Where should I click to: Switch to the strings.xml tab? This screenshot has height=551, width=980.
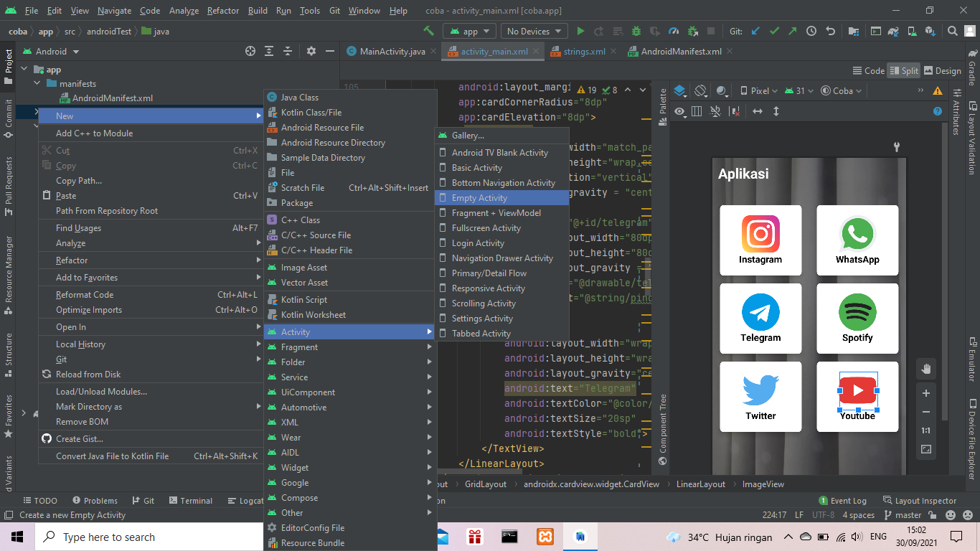pos(585,52)
